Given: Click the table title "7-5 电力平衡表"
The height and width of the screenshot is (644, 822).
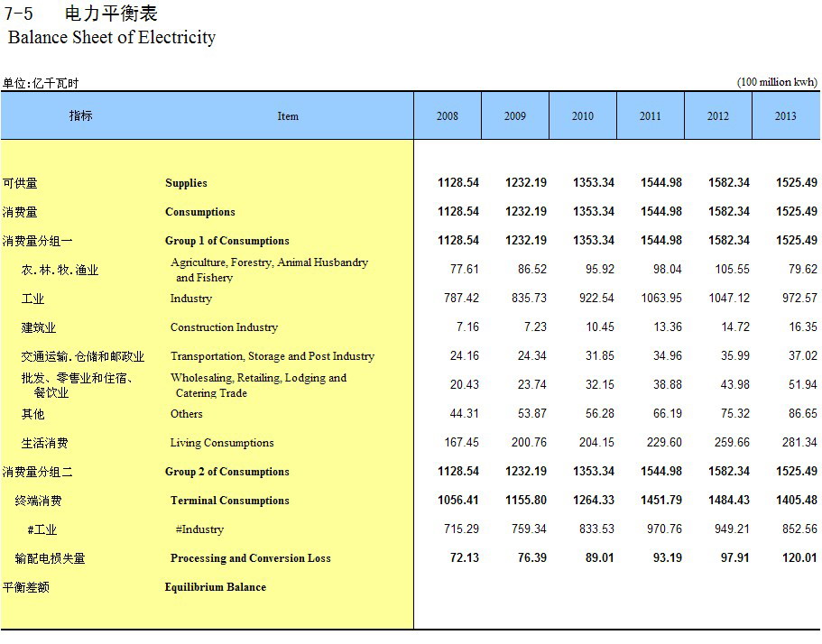Looking at the screenshot, I should click(80, 14).
